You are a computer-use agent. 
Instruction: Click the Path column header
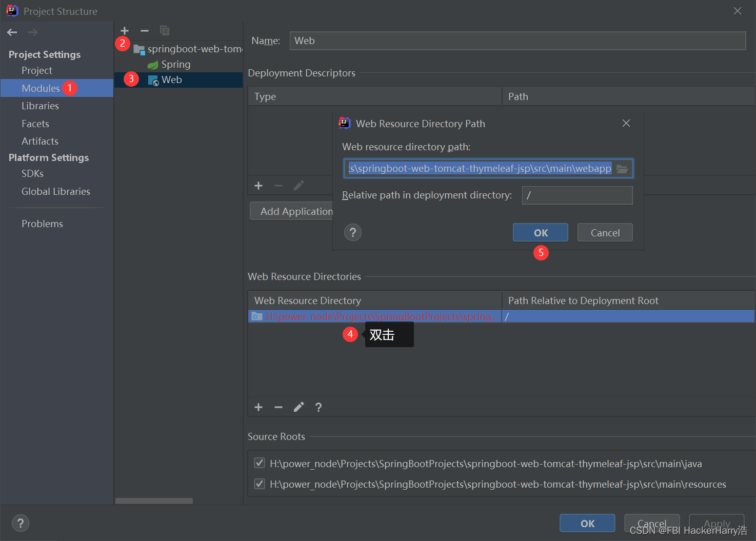(x=628, y=96)
